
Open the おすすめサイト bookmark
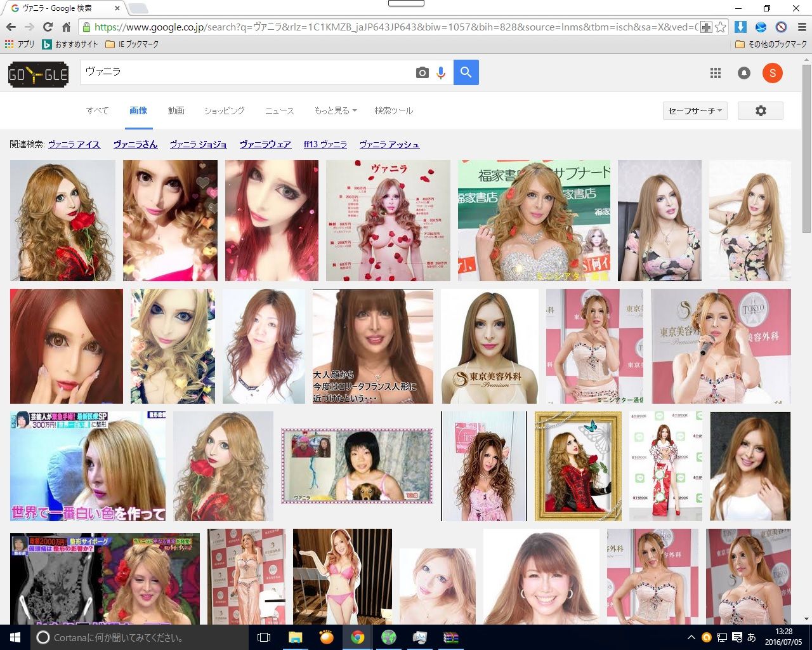[x=70, y=44]
